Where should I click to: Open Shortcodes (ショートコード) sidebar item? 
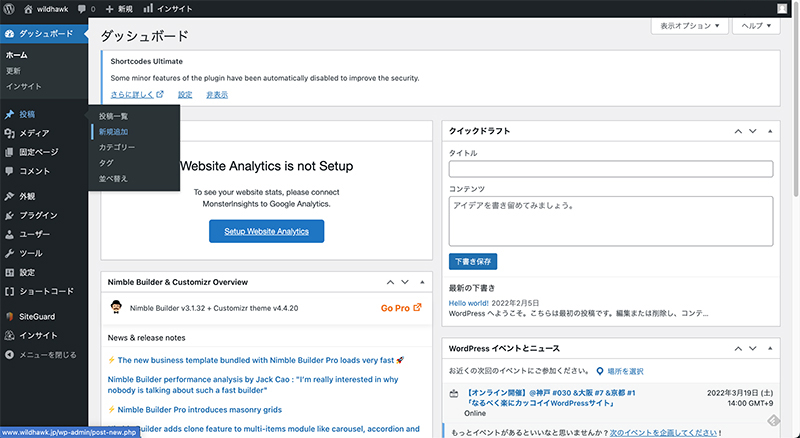[x=46, y=291]
